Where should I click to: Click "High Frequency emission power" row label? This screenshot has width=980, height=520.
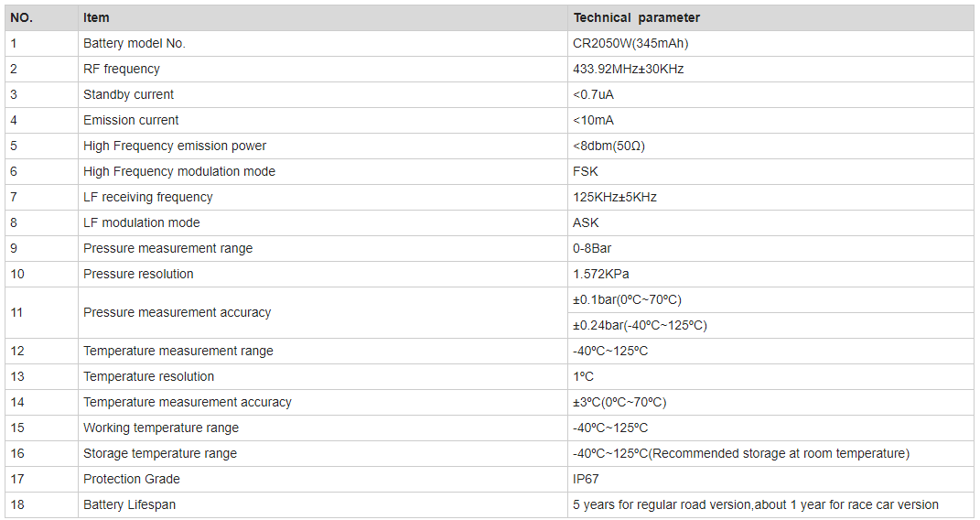(x=175, y=146)
